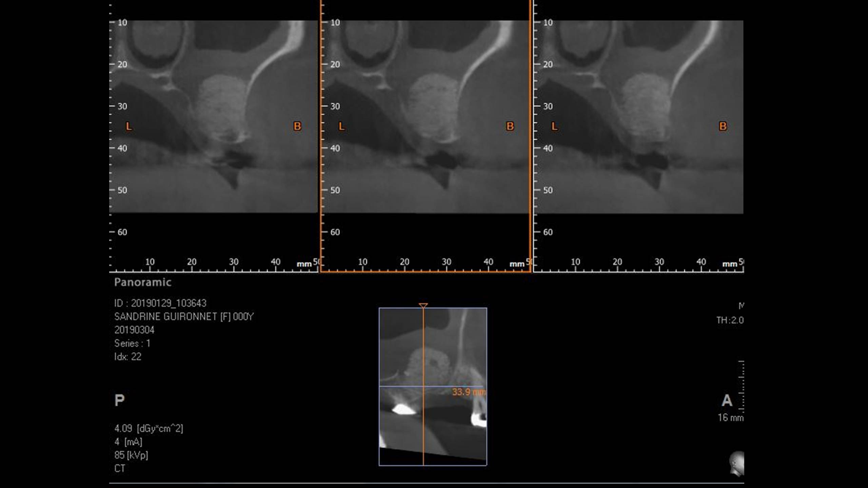
Task: Click the TH:2.0 thickness value
Action: [730, 320]
